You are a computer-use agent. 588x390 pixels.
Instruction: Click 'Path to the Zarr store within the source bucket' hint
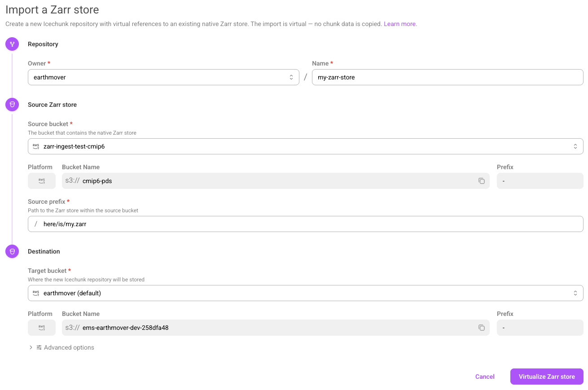point(83,210)
